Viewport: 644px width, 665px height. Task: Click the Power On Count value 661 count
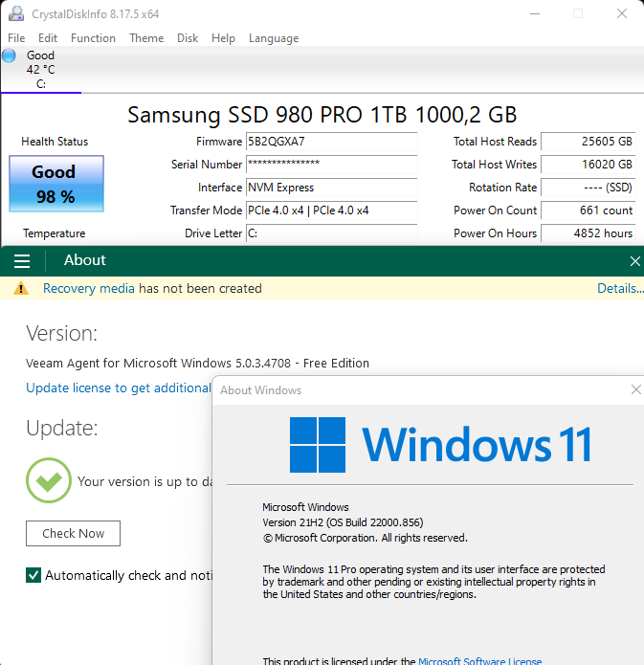[588, 210]
